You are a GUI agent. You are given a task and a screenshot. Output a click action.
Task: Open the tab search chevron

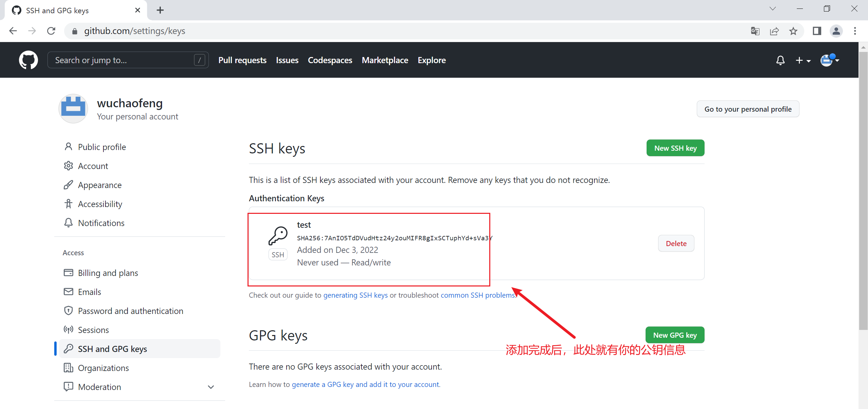pos(772,9)
